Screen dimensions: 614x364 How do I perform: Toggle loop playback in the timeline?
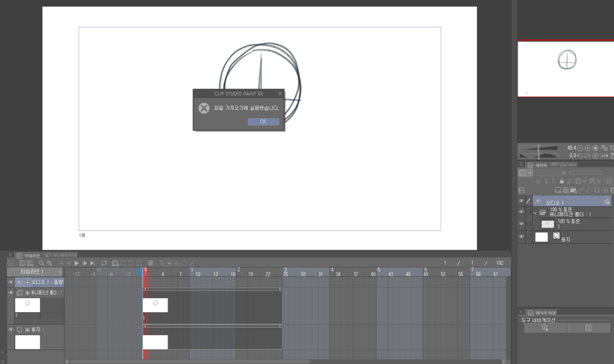(x=104, y=264)
